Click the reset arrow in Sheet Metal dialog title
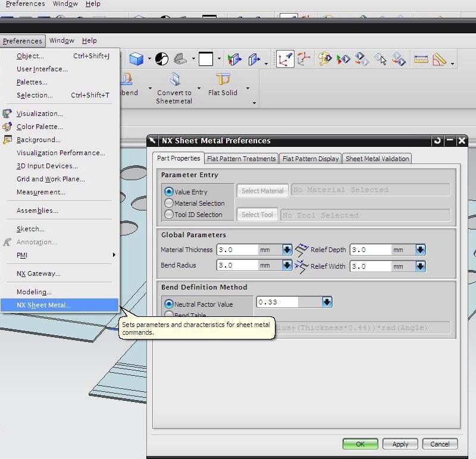This screenshot has height=459, width=476. tap(437, 141)
